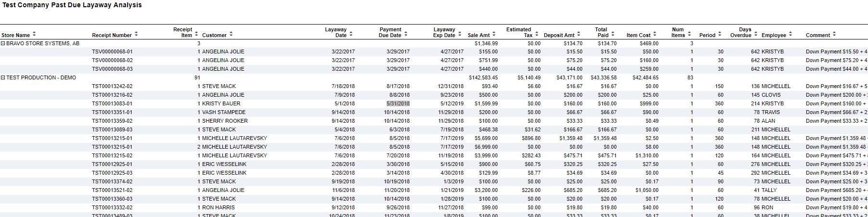Sort by Days Overdue arrows

[x=755, y=35]
